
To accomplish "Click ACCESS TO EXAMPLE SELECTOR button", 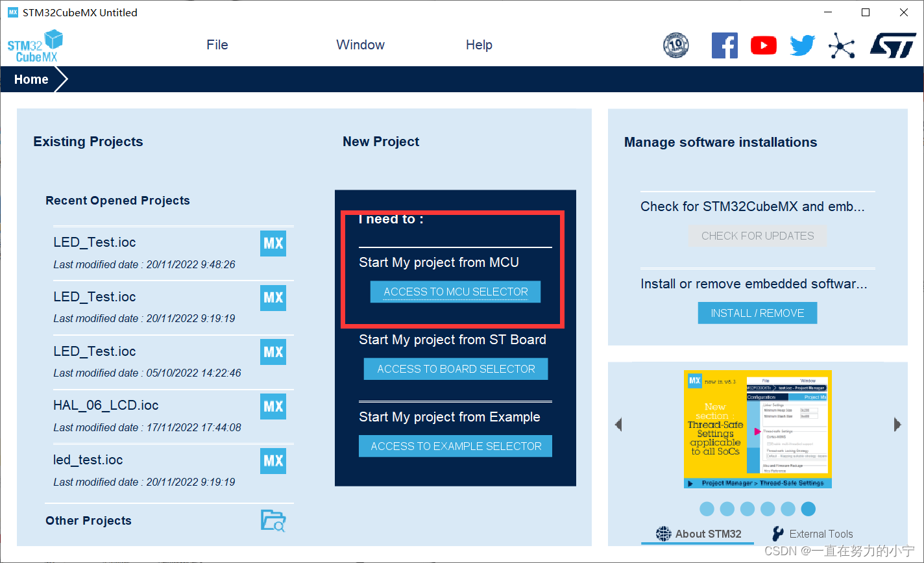I will coord(456,446).
